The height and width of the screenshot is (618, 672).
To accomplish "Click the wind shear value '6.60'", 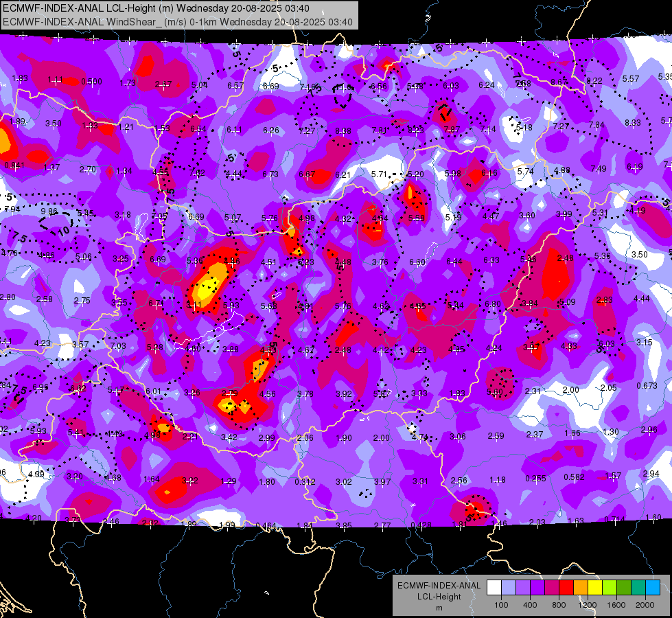I will point(417,262).
